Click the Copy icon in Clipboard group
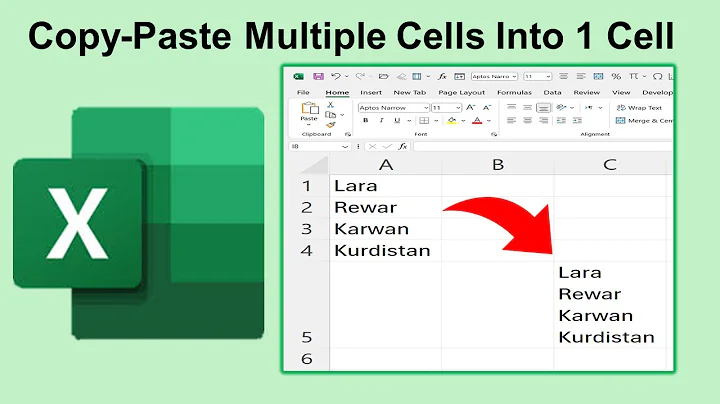 point(330,115)
